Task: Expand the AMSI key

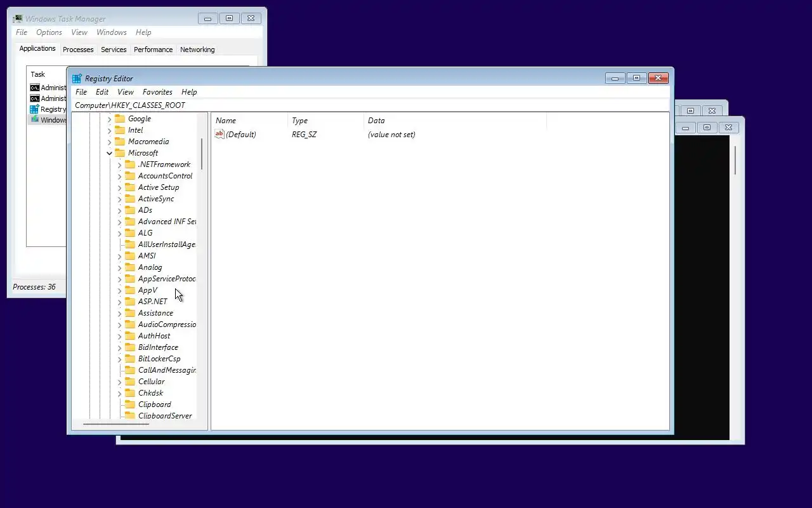Action: 119,256
